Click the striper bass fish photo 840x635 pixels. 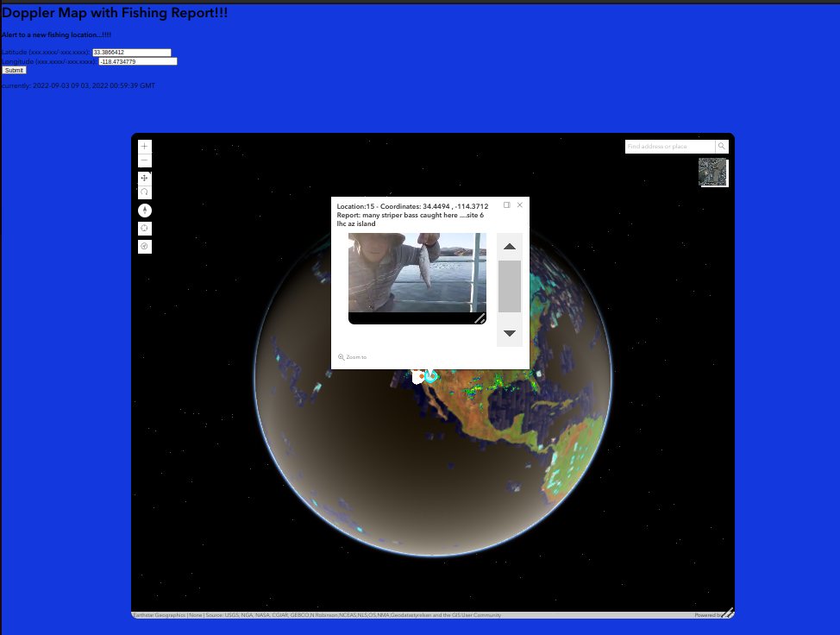tap(417, 272)
